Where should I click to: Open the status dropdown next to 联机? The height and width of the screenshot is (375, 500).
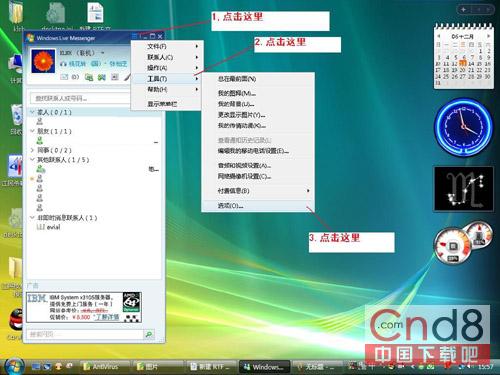point(103,53)
